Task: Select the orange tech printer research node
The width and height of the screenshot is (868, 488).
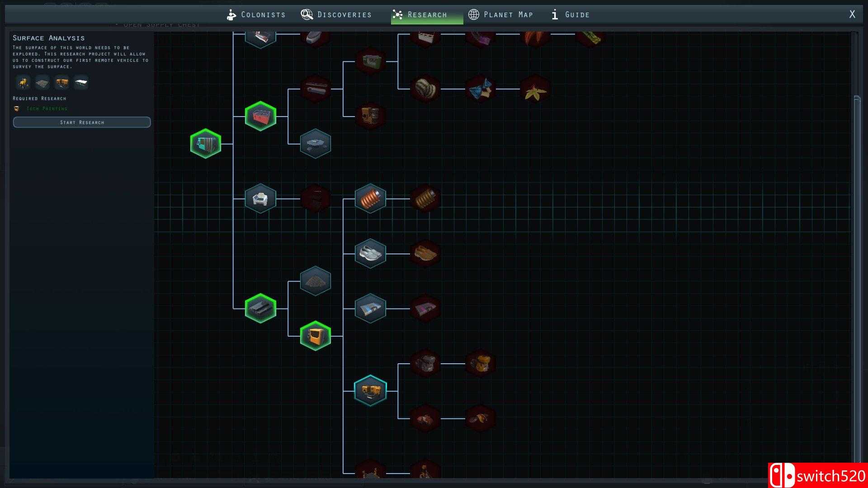Action: pos(316,336)
